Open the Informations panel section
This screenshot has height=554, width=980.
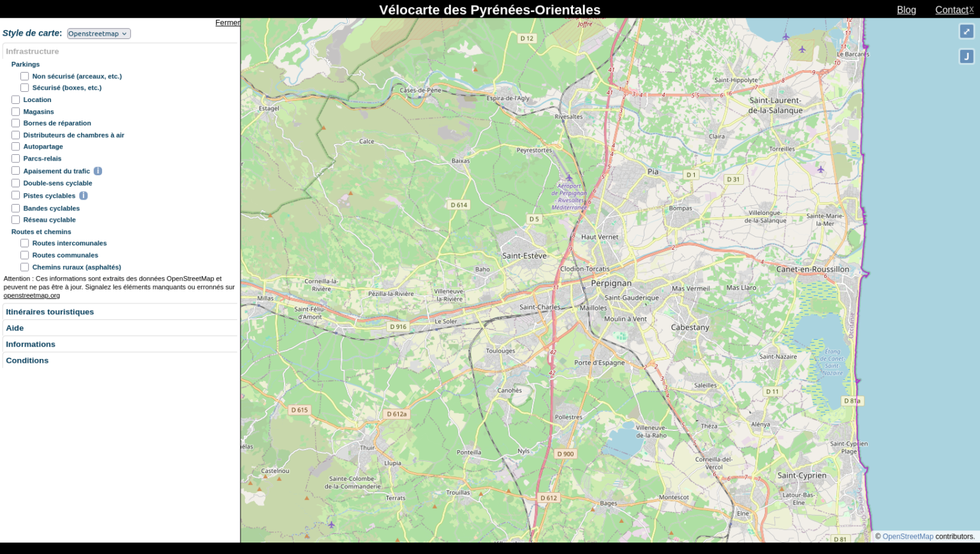coord(31,344)
